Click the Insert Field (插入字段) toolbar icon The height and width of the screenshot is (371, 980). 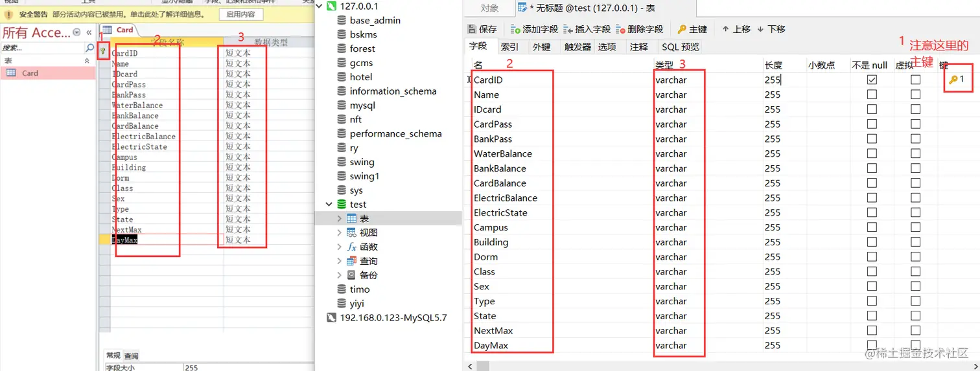(568, 29)
